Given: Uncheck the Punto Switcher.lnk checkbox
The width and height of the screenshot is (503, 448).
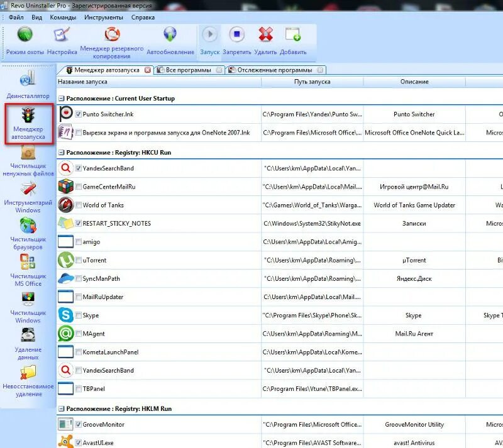Looking at the screenshot, I should 78,114.
